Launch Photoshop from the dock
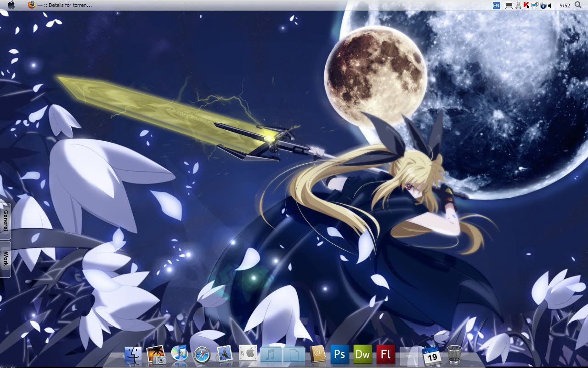 [340, 354]
